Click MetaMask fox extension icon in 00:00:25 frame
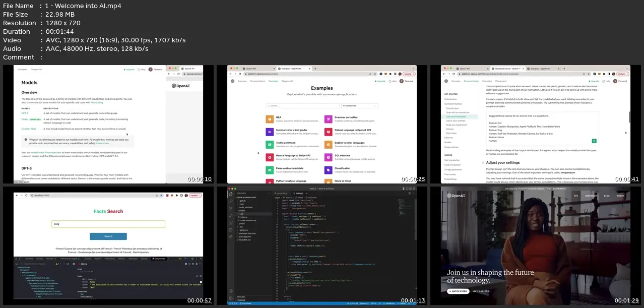The width and height of the screenshot is (644, 308). [387, 74]
